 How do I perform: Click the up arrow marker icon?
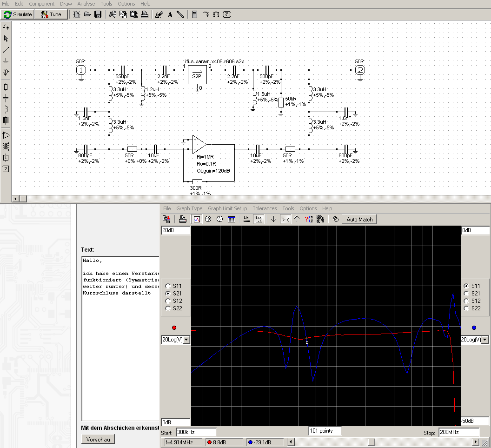pos(297,219)
